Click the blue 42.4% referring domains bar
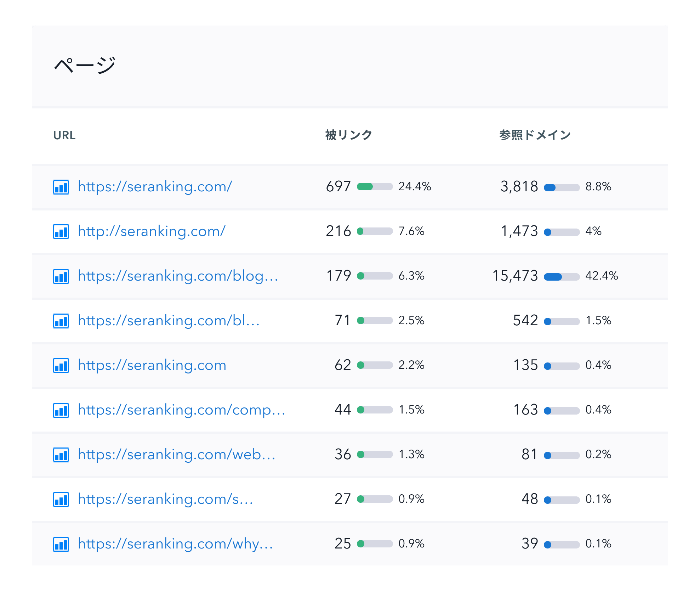 pos(562,277)
